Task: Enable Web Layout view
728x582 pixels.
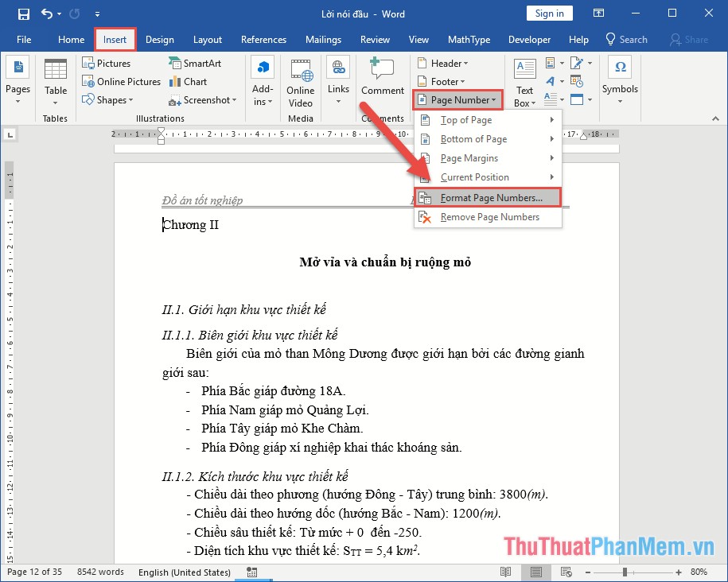Action: click(x=566, y=572)
